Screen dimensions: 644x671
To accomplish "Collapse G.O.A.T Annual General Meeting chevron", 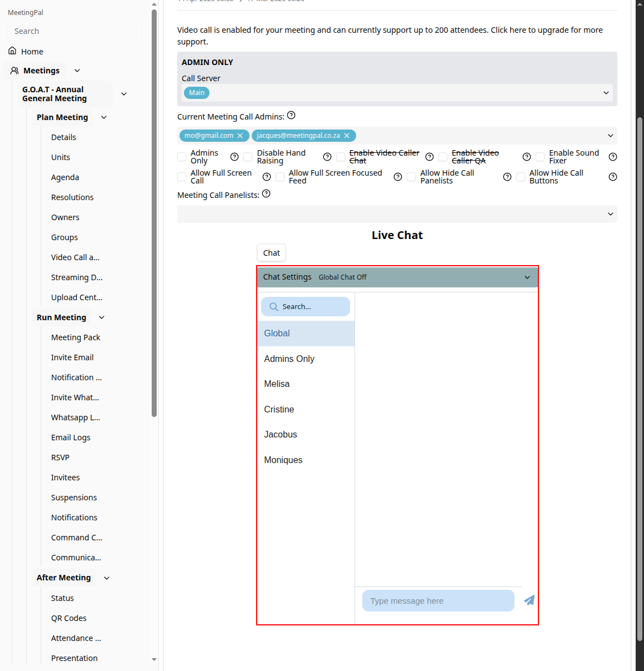I will click(124, 94).
